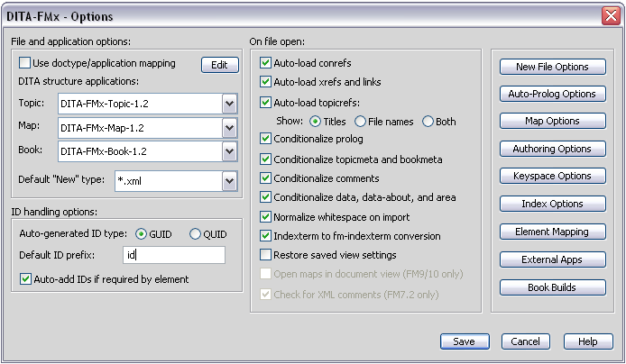Open Auto-Prolog Options dialog
Viewport: 626px width, 364px height.
tap(553, 94)
